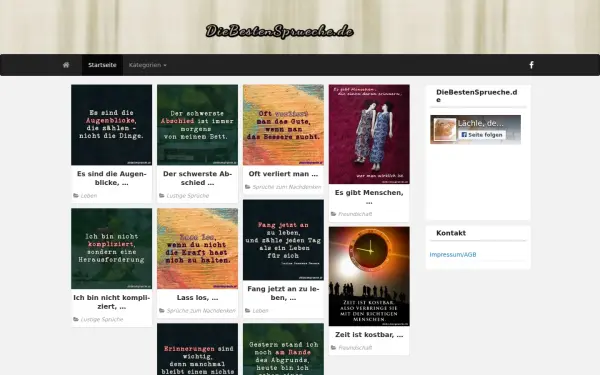Viewport: 600px width, 375px height.
Task: Click folder icon under 'Zeit ist kostbar'
Action: [333, 347]
